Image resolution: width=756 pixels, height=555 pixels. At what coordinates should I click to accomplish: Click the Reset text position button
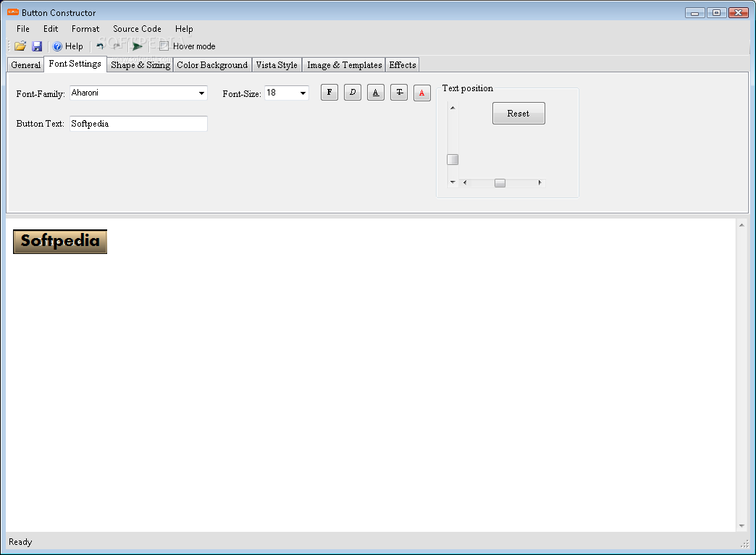(518, 113)
